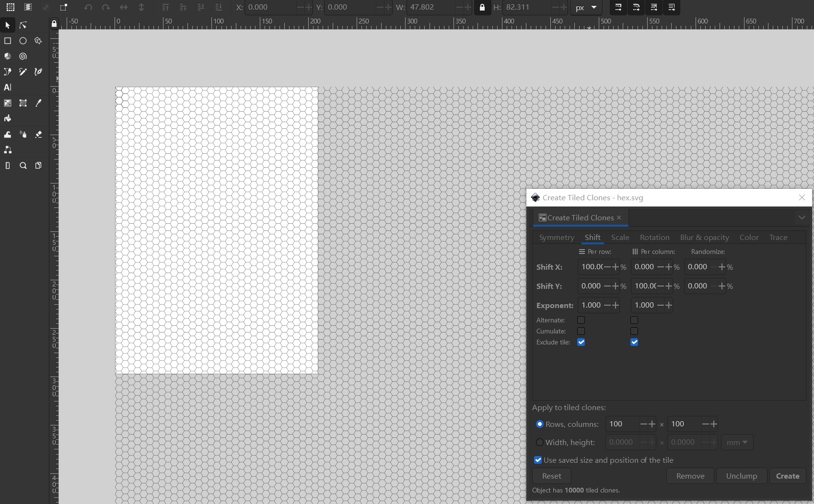Activate the Text tool
814x504 pixels.
click(x=8, y=87)
